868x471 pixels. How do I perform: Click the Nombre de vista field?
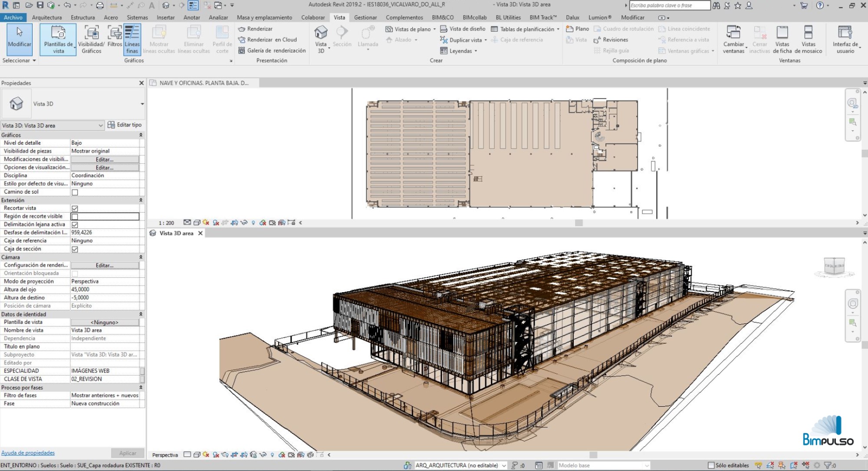[x=105, y=330]
